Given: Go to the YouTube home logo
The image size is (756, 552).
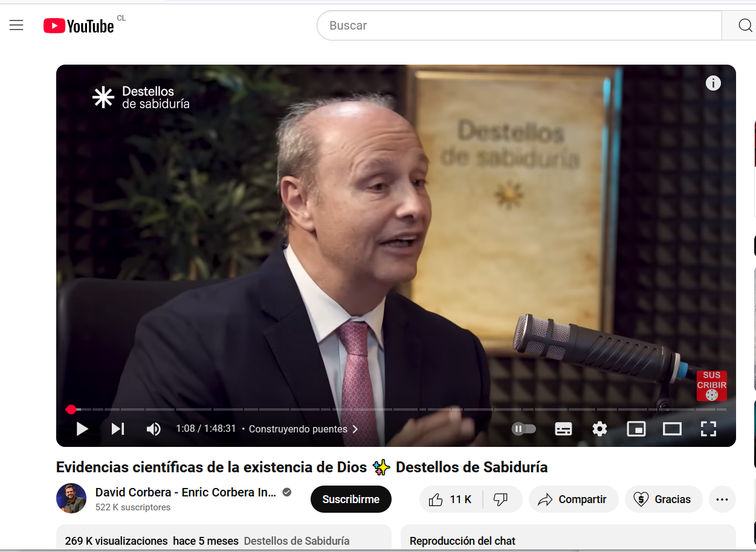Looking at the screenshot, I should point(79,25).
